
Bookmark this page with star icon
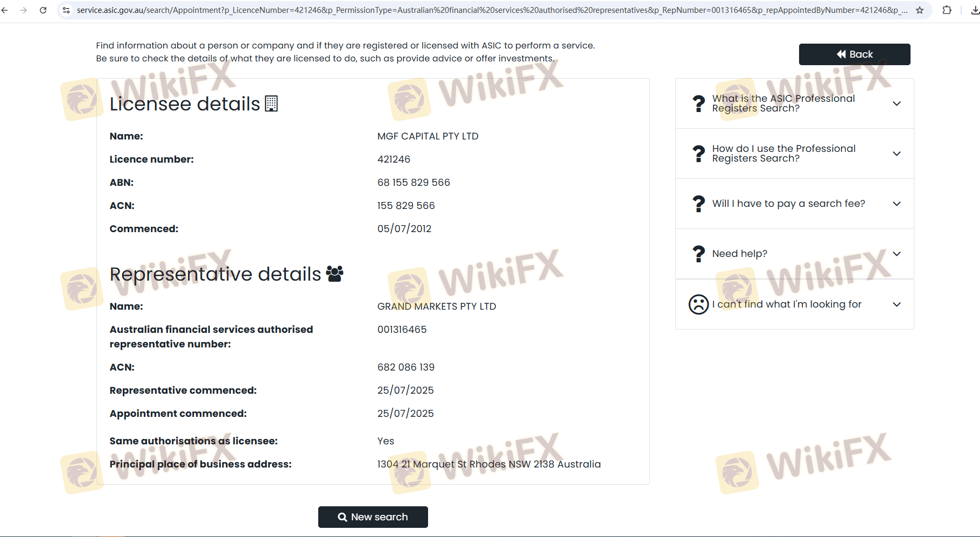[x=920, y=10]
